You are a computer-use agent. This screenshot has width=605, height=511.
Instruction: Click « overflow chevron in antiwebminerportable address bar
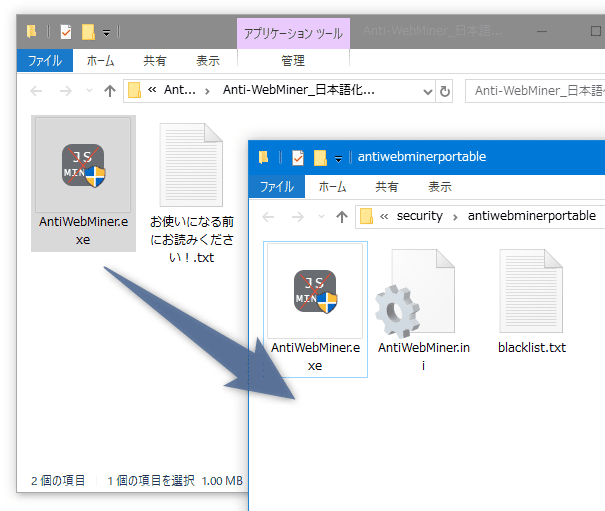pos(384,217)
